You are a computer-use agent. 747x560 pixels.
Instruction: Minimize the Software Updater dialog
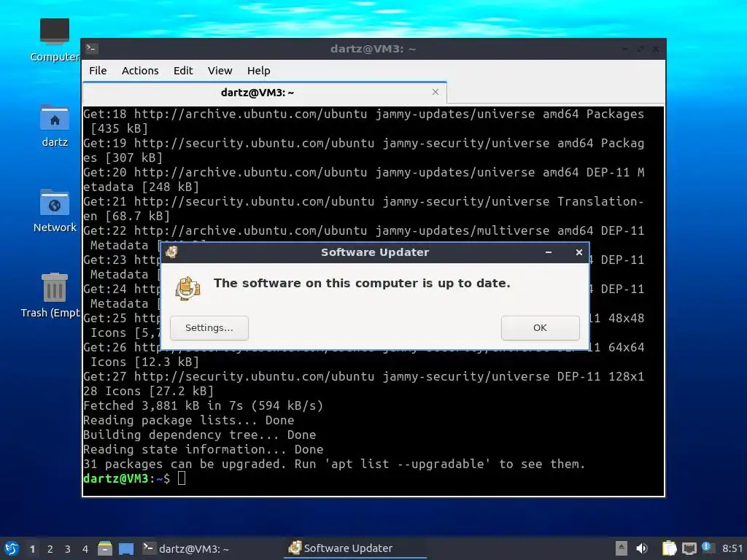[x=549, y=252]
